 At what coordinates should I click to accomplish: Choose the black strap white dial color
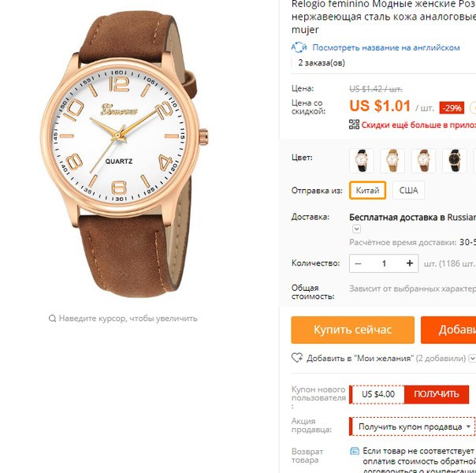coord(361,161)
